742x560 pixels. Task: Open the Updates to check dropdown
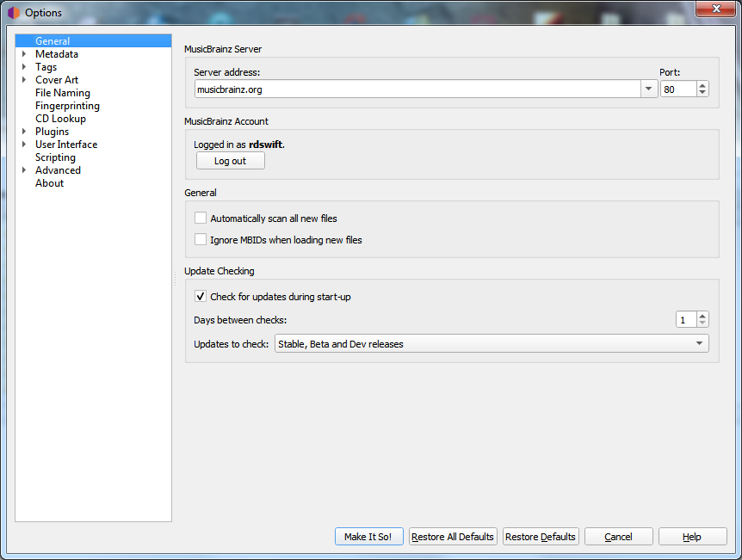(492, 343)
